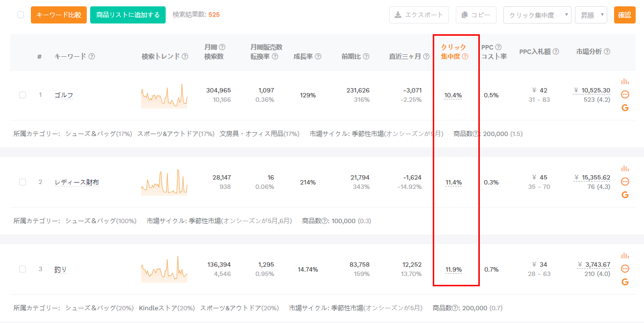The image size is (644, 323).
Task: Click market value ¥ 3,743.67
Action: 594,264
